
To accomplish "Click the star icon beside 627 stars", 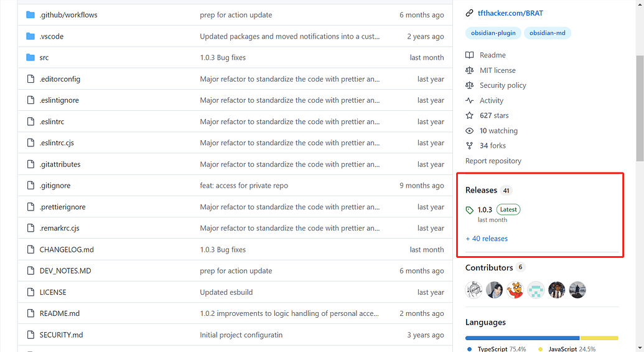I will click(x=470, y=115).
